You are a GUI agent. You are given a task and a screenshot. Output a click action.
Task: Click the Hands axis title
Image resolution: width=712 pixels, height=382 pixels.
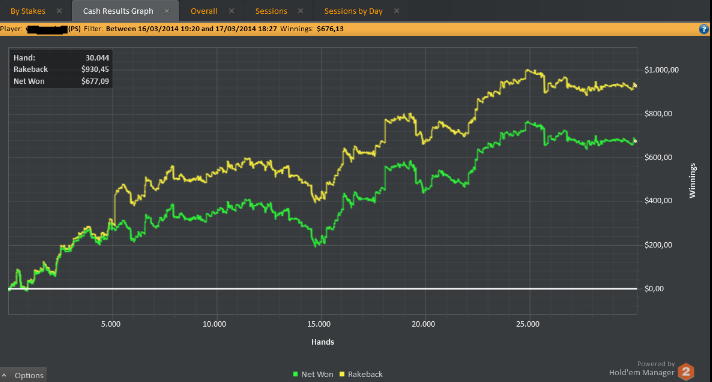pos(322,342)
